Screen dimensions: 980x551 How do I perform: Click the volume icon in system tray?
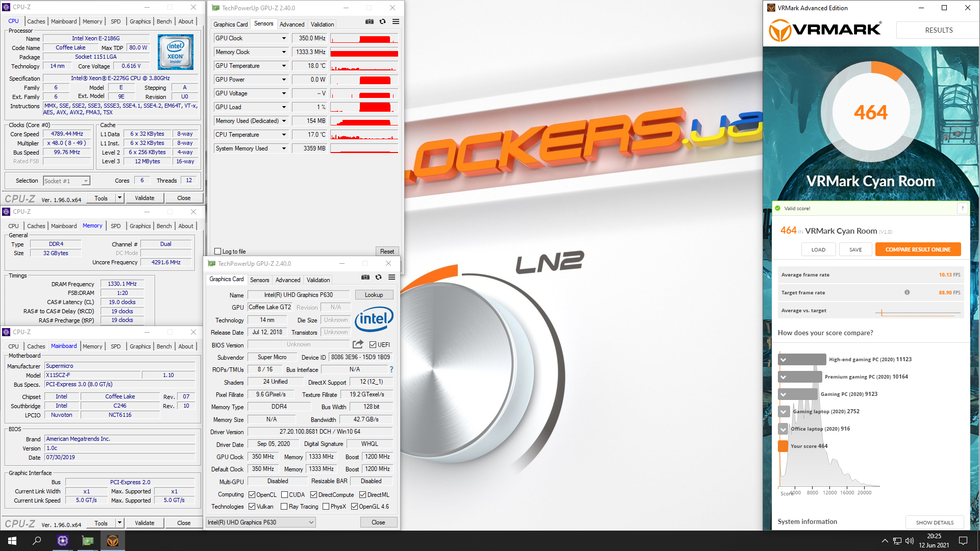pos(909,541)
